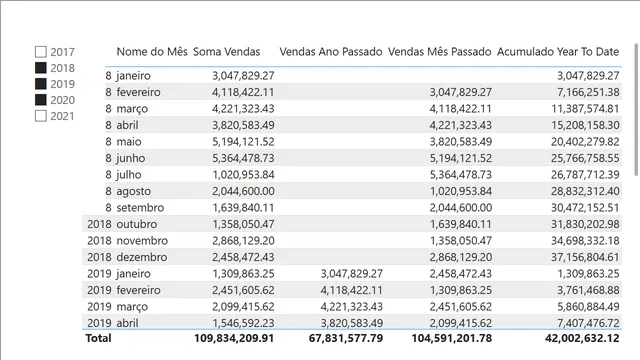Select Soma Vendas value 2,868,129.20 for novembro
This screenshot has width=640, height=360.
[243, 241]
